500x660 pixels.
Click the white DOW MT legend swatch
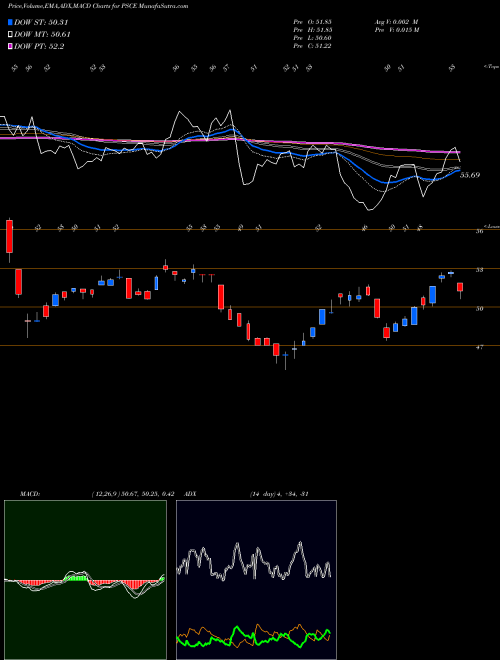click(10, 35)
